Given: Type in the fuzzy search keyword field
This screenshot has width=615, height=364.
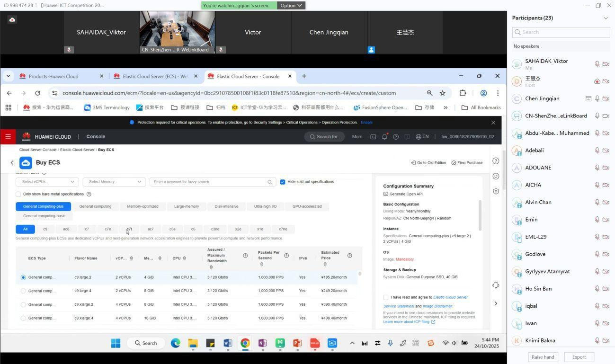Looking at the screenshot, I should coord(208,182).
